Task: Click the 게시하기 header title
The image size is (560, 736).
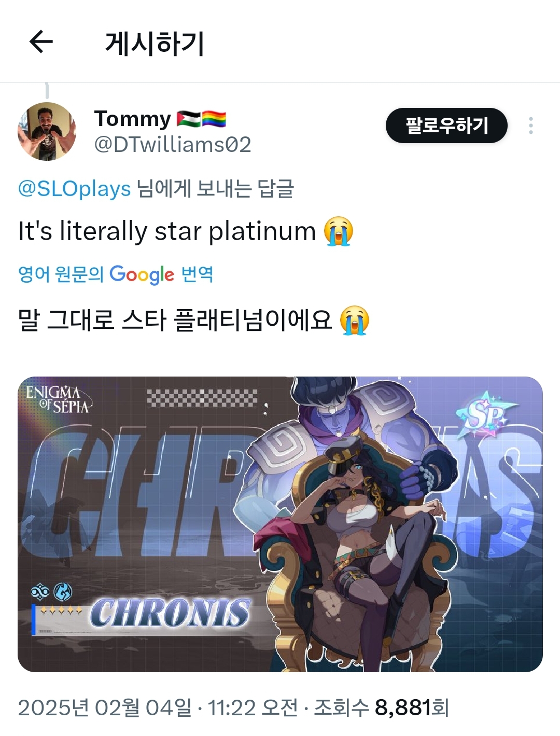Action: (155, 43)
